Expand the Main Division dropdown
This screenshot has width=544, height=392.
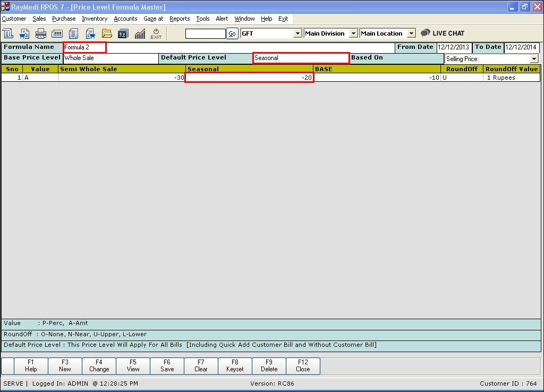click(353, 33)
